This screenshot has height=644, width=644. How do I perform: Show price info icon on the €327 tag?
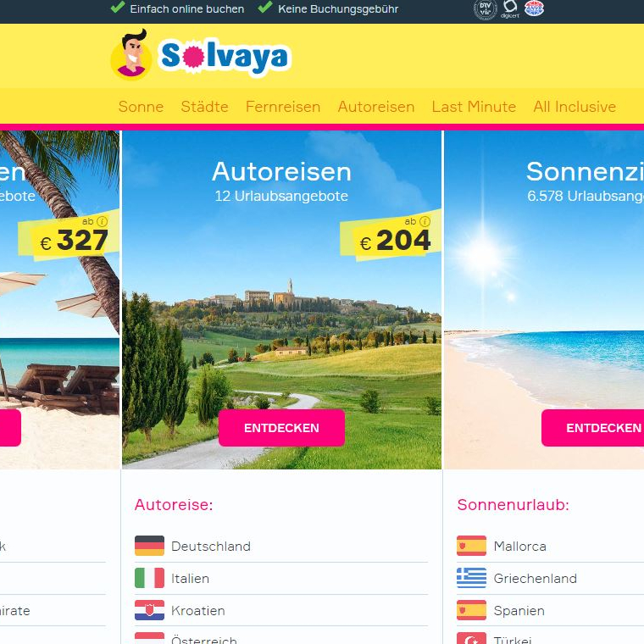103,221
